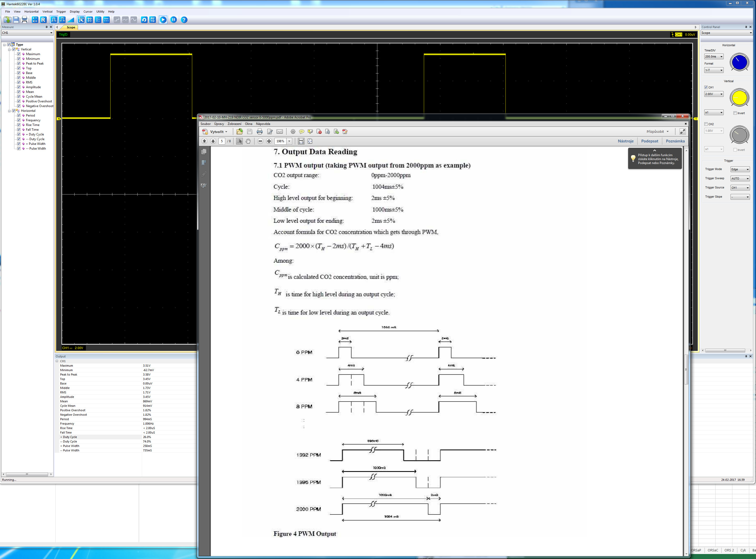Click the Acrobat zoom in plus button
Viewport: 756px width, 559px height.
coord(269,141)
